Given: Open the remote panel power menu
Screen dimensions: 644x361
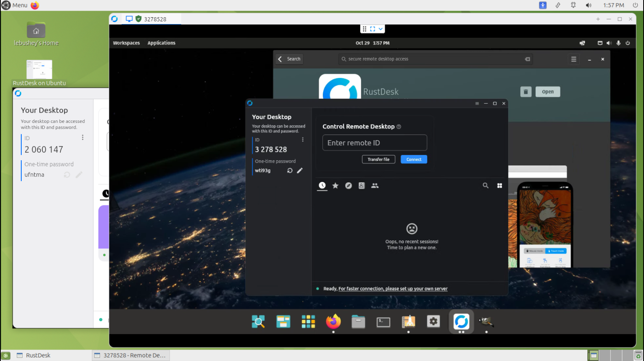Looking at the screenshot, I should coord(627,43).
